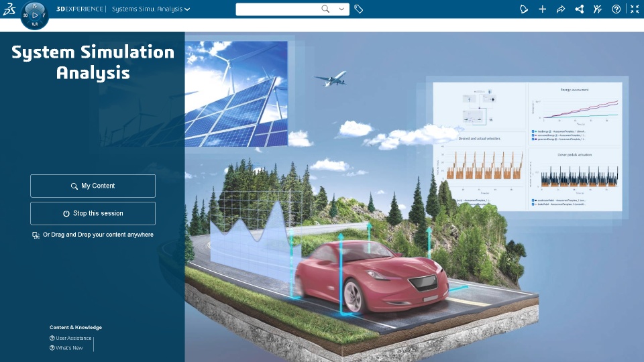Image resolution: width=644 pixels, height=362 pixels.
Task: Click the tools icon next to help
Action: [598, 9]
